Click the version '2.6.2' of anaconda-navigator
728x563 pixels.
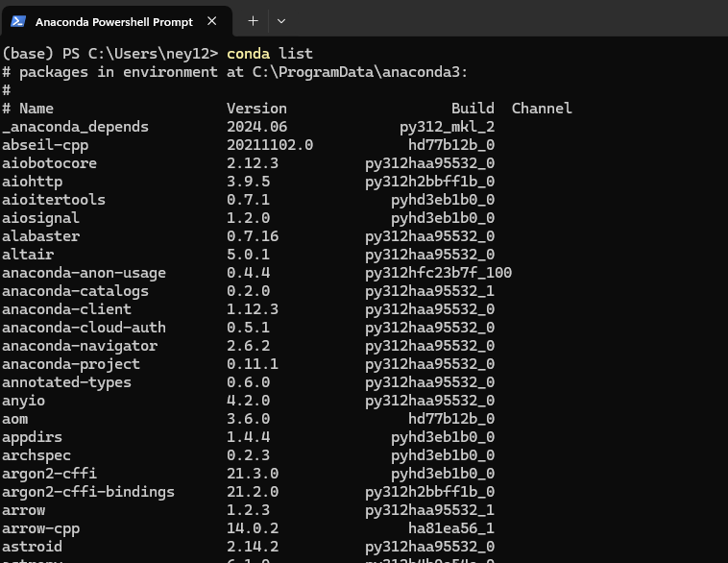pos(248,346)
